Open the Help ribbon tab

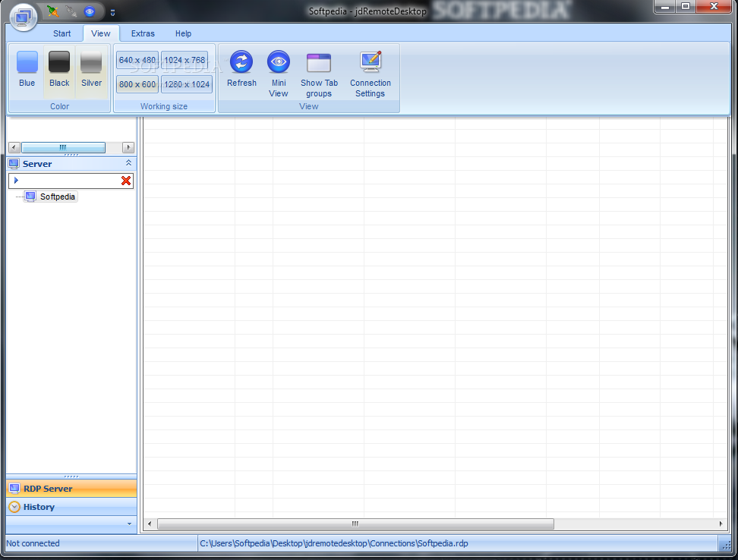(x=183, y=33)
